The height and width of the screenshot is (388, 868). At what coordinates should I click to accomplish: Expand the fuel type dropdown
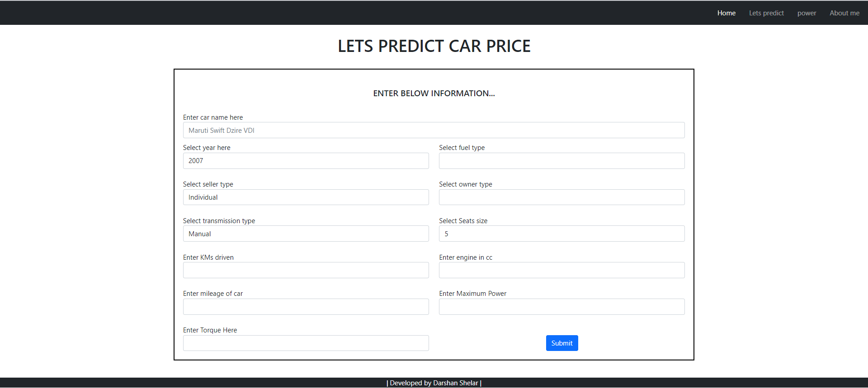(561, 161)
